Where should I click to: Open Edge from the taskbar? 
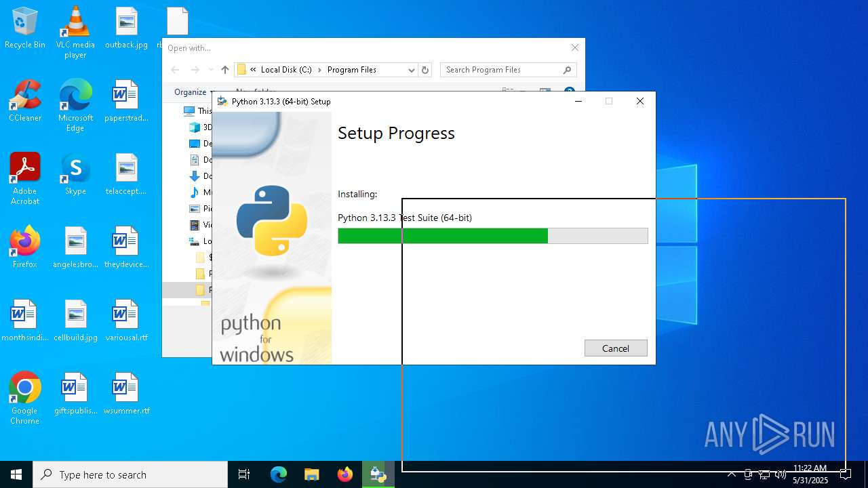click(x=279, y=474)
